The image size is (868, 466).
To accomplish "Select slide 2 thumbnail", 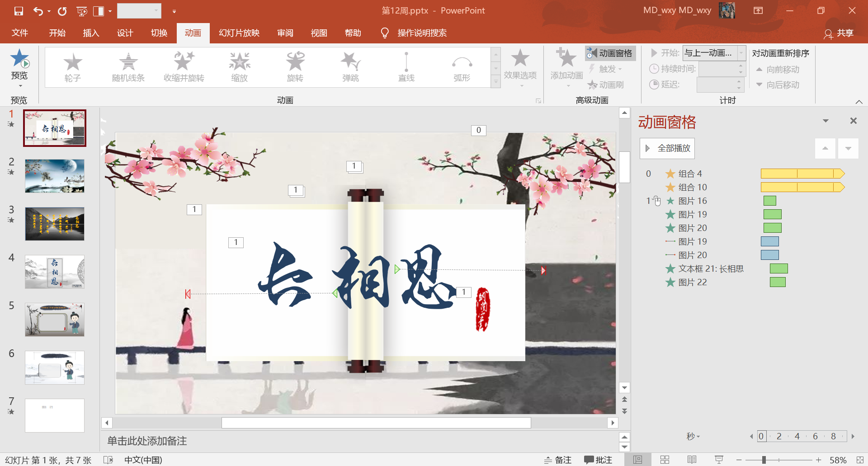I will click(x=55, y=176).
